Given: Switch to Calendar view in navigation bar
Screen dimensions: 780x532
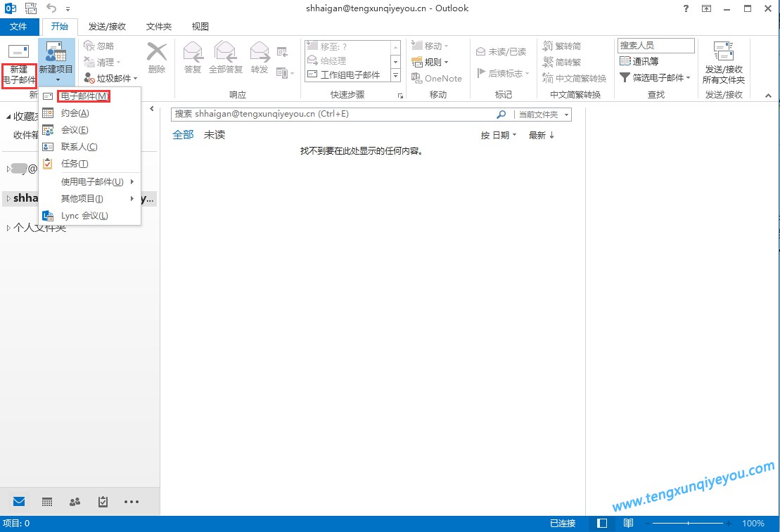Looking at the screenshot, I should [47, 502].
